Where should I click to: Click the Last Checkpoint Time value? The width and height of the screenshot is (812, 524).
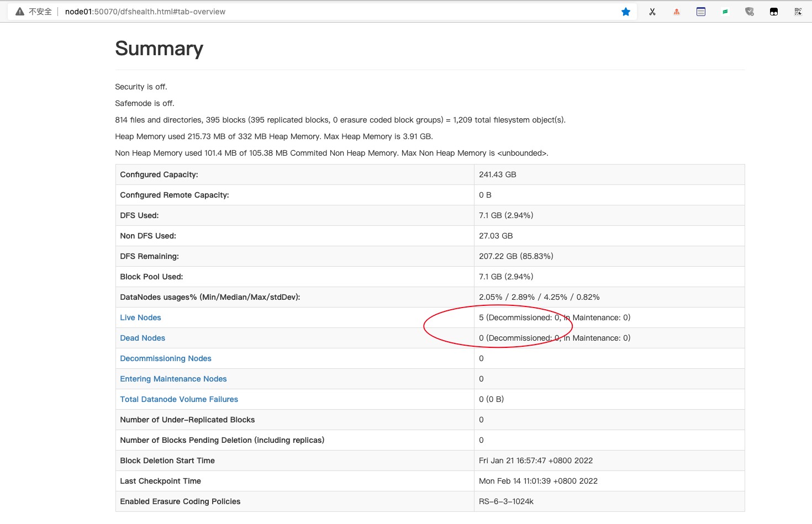pos(538,481)
